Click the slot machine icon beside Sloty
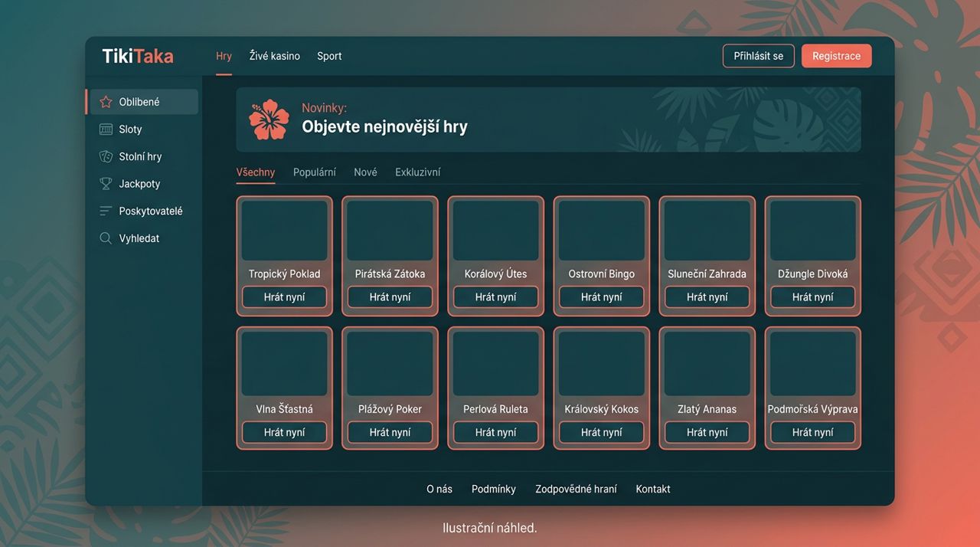Screen dimensions: 980x547 (x=106, y=129)
